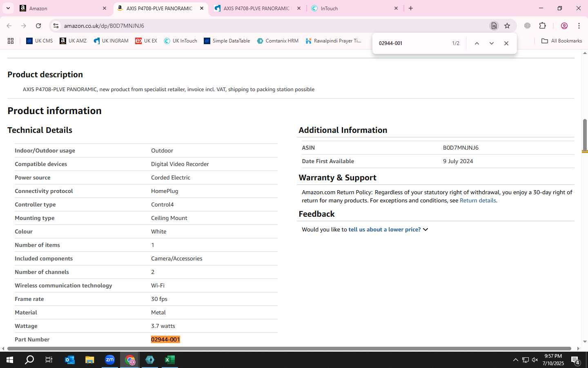
Task: Open the UK AMZ bookmark
Action: pyautogui.click(x=73, y=41)
